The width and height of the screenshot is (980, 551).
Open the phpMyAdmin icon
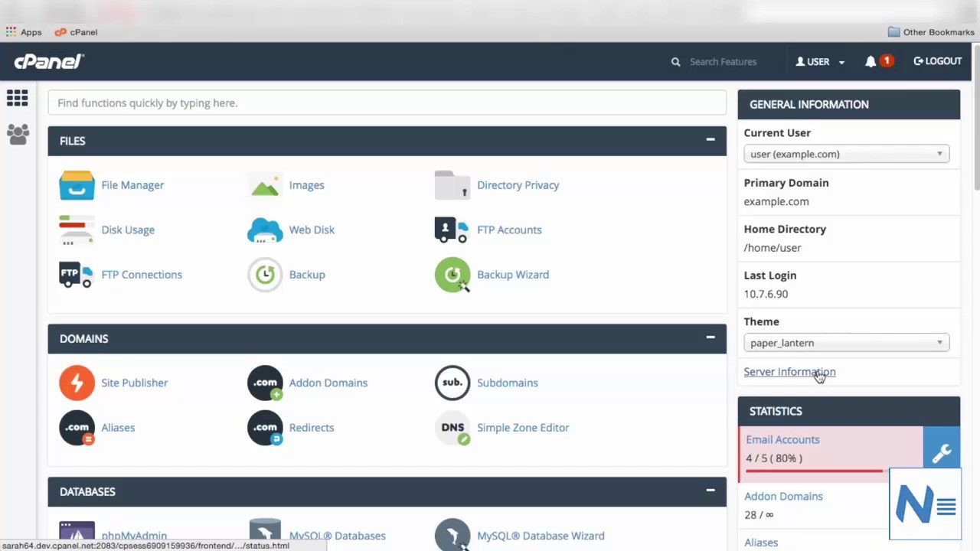pyautogui.click(x=77, y=533)
